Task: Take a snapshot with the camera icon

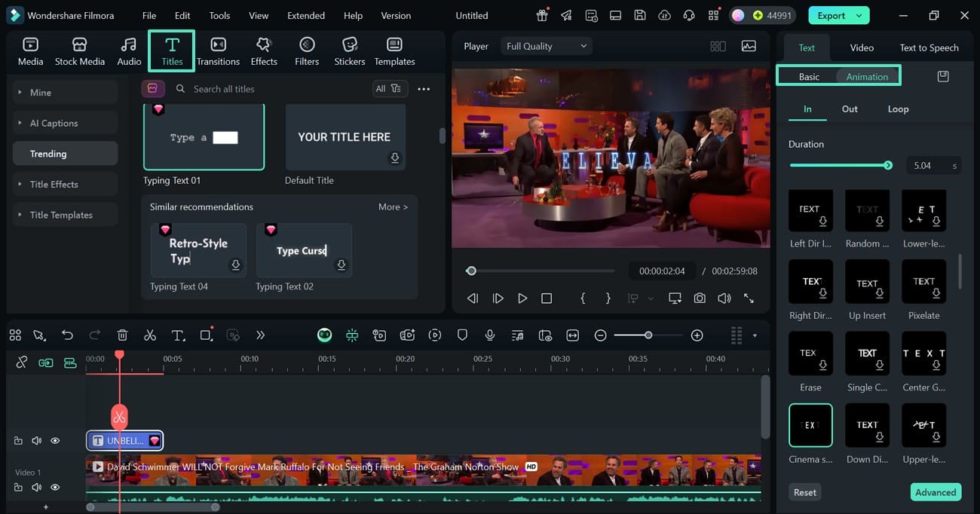Action: point(700,298)
